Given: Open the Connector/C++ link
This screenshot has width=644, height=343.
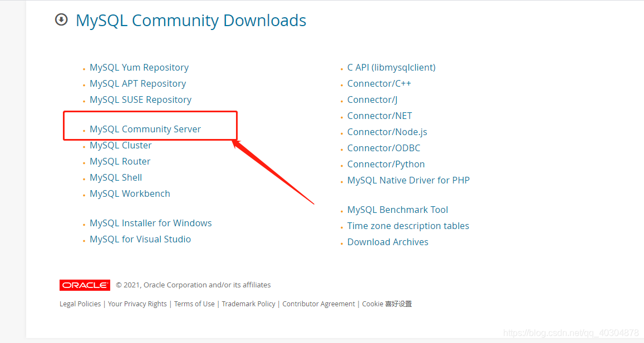Looking at the screenshot, I should point(379,84).
